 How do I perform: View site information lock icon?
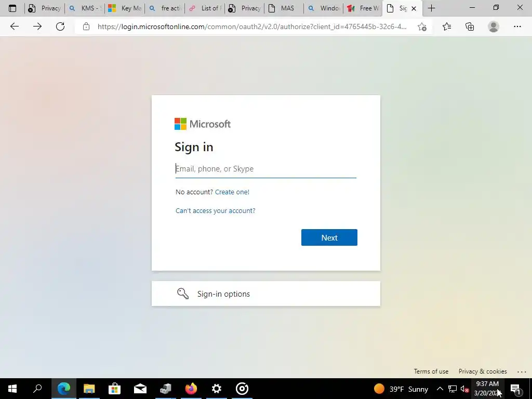86,26
